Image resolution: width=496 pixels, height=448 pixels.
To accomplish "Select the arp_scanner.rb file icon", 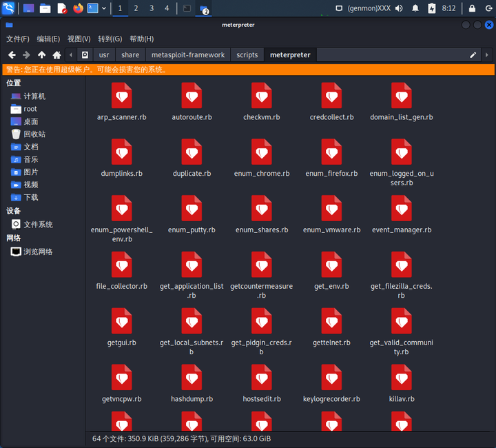I will pos(122,96).
